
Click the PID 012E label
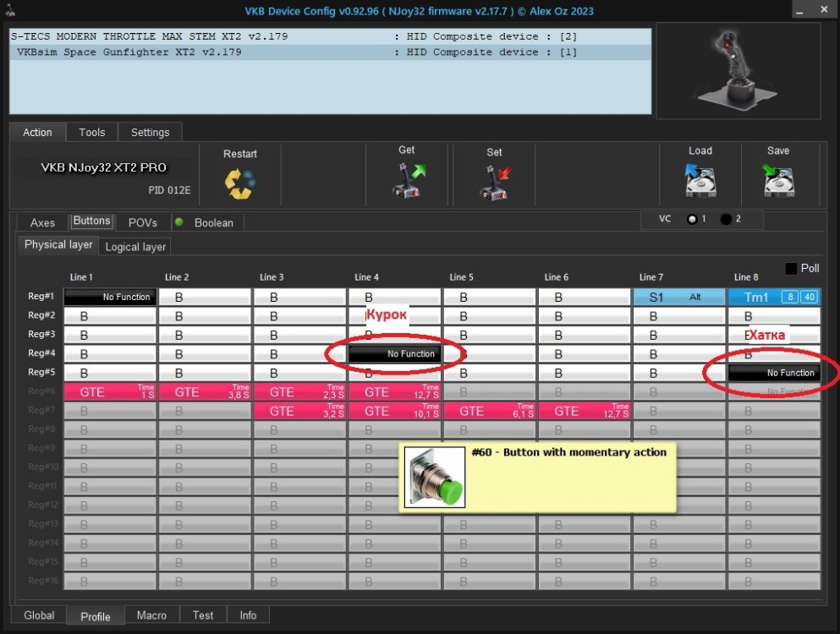click(x=169, y=190)
